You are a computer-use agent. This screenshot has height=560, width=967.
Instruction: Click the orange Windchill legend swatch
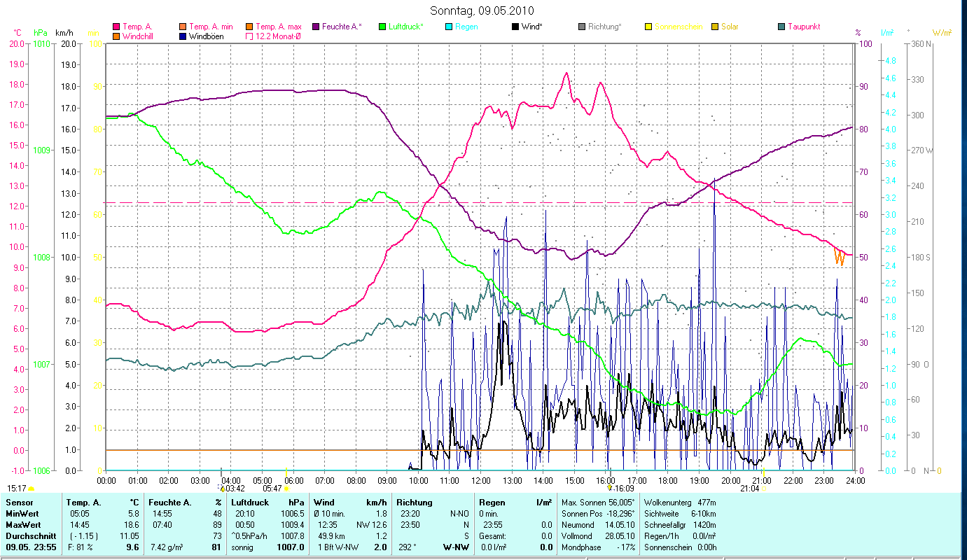click(117, 36)
